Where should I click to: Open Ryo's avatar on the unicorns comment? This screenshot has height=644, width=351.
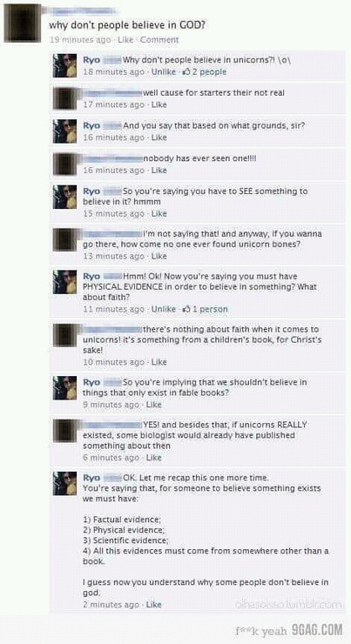(x=64, y=65)
